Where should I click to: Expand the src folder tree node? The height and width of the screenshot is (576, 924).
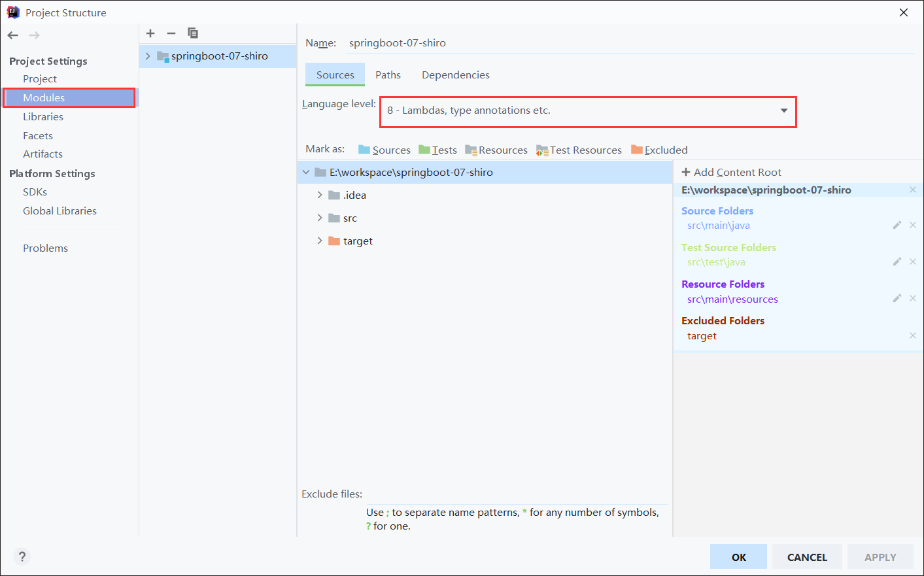pyautogui.click(x=320, y=218)
